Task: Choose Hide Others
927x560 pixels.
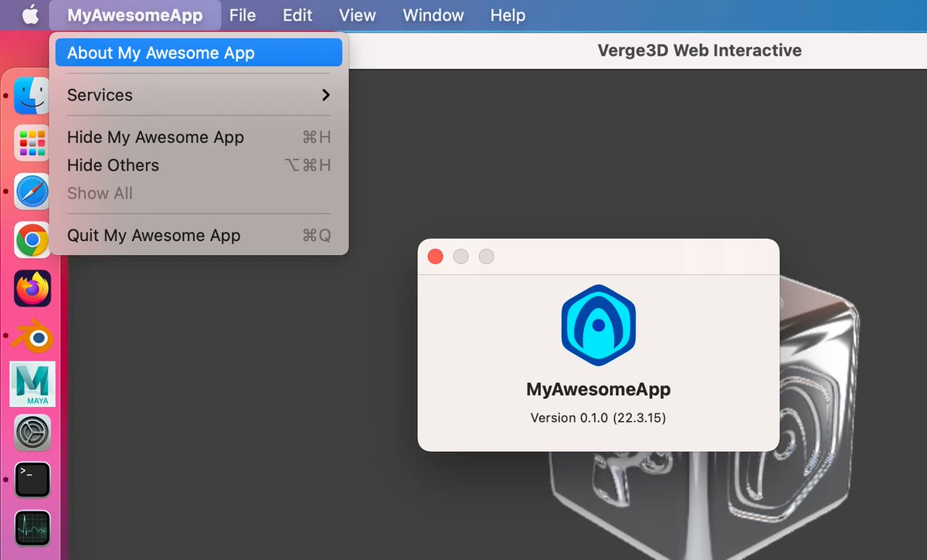Action: pyautogui.click(x=199, y=165)
